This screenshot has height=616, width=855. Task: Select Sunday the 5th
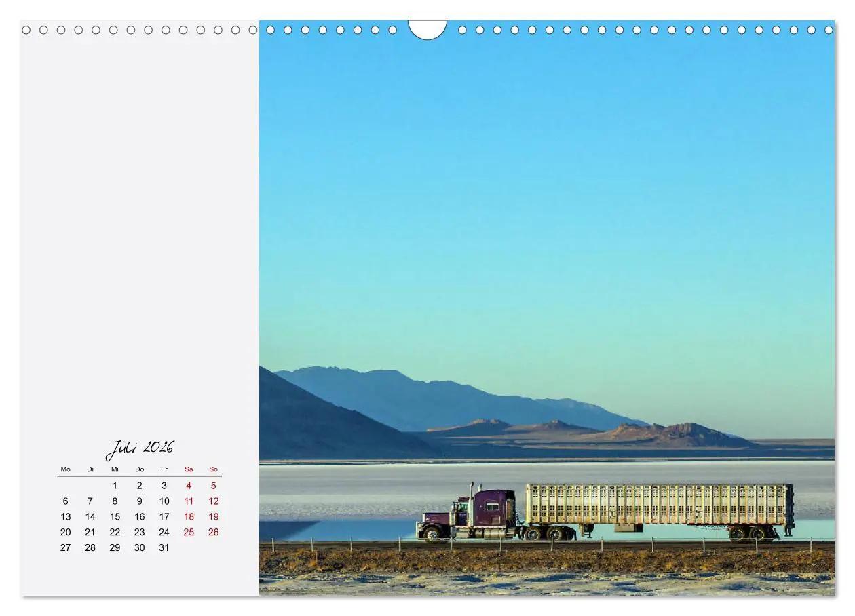coord(213,486)
